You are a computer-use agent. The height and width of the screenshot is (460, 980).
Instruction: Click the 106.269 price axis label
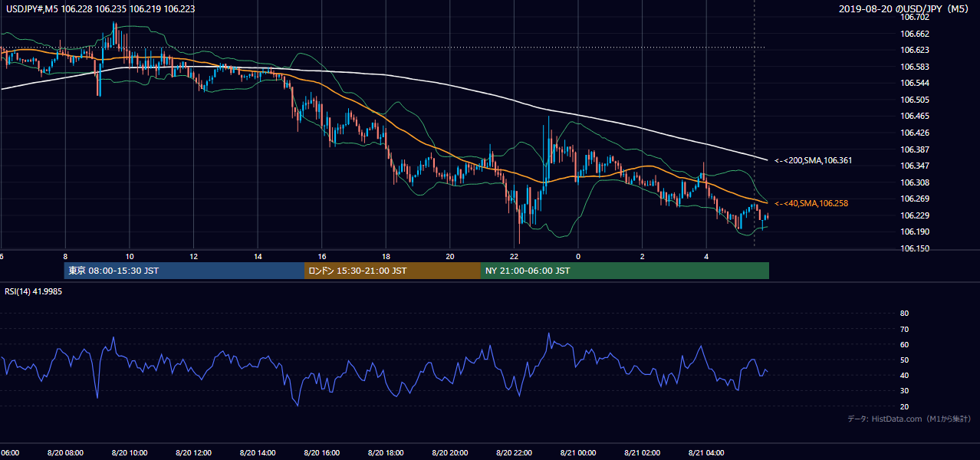pos(915,199)
